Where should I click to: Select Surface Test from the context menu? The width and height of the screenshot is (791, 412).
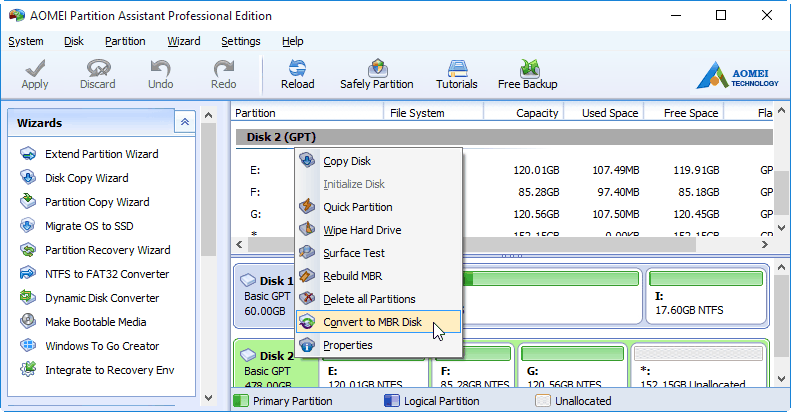pos(378,253)
